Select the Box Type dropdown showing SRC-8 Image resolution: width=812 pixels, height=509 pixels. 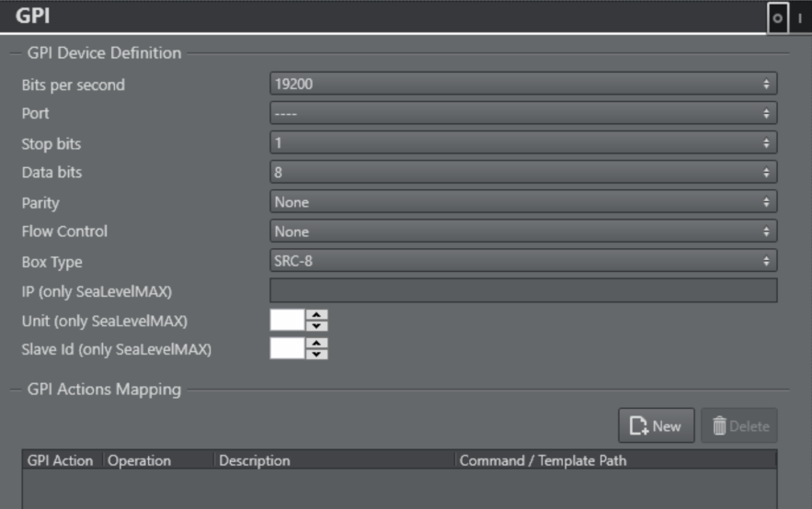pyautogui.click(x=523, y=261)
